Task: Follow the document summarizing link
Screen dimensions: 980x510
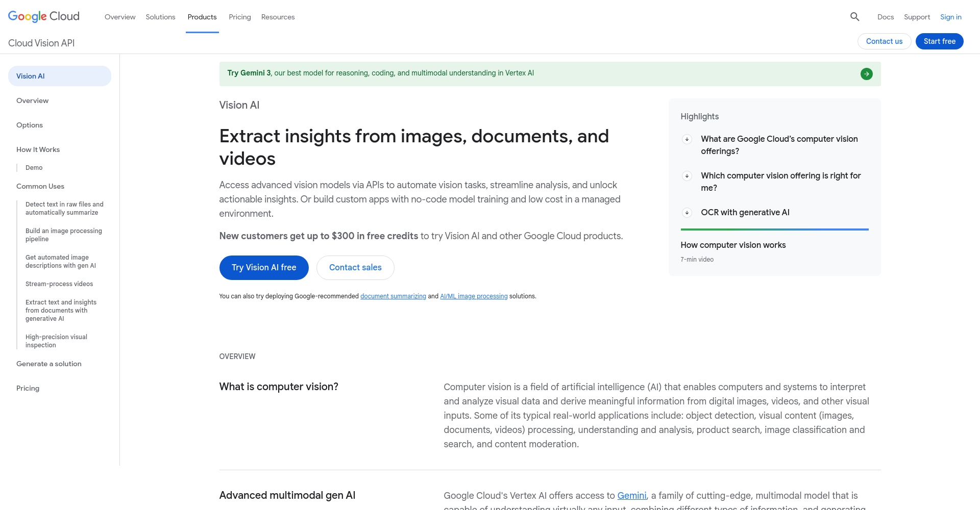Action: pos(393,296)
